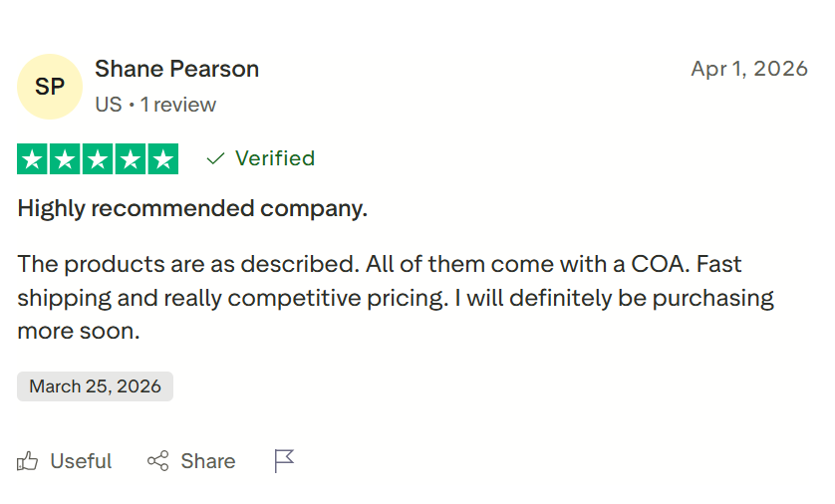Open the SP profile avatar

[50, 87]
